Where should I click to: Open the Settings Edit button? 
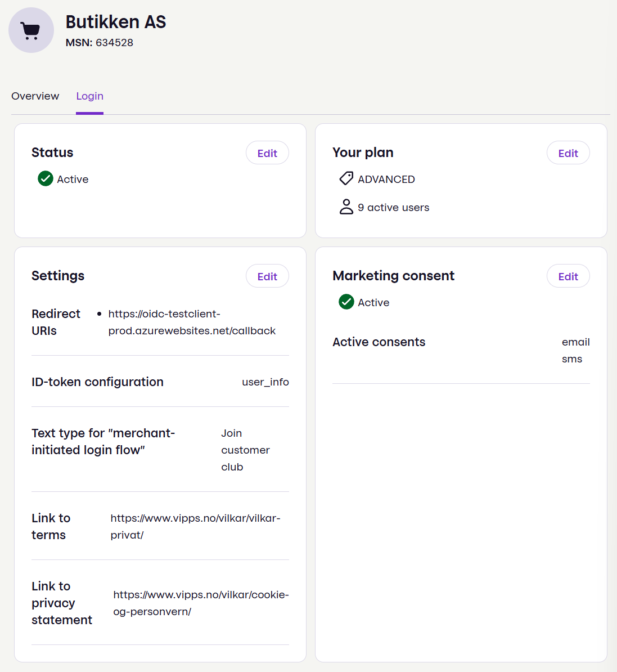267,276
